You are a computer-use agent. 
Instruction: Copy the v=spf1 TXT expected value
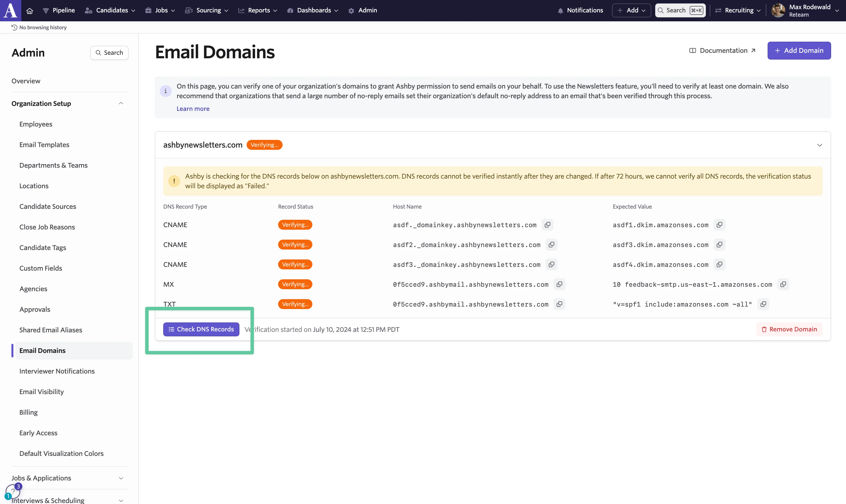(x=763, y=304)
